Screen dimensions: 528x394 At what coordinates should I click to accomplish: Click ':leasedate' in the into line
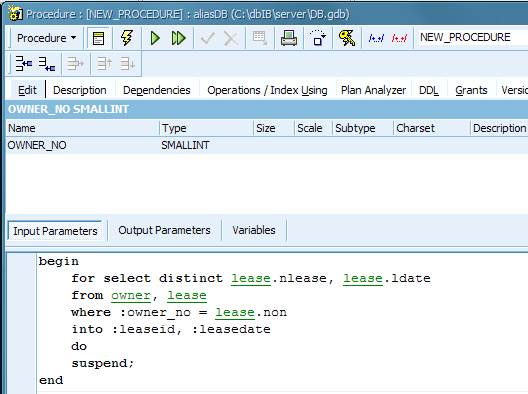tap(231, 329)
